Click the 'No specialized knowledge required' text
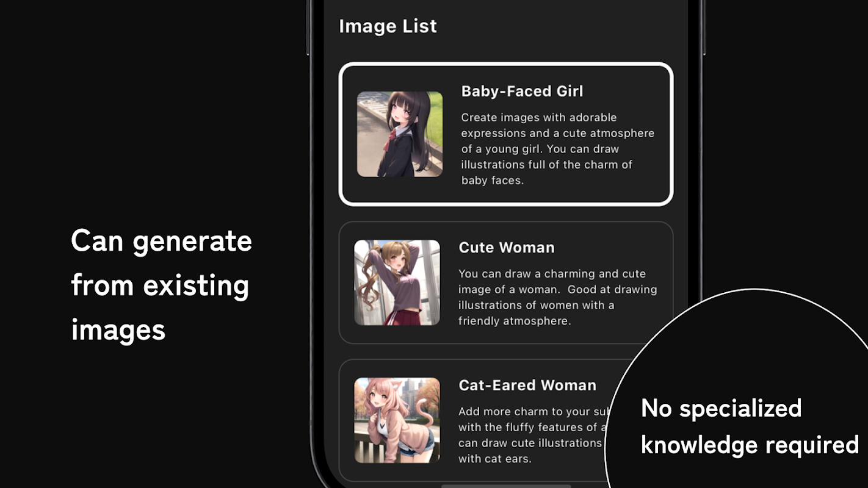Viewport: 868px width, 488px height. tap(750, 426)
